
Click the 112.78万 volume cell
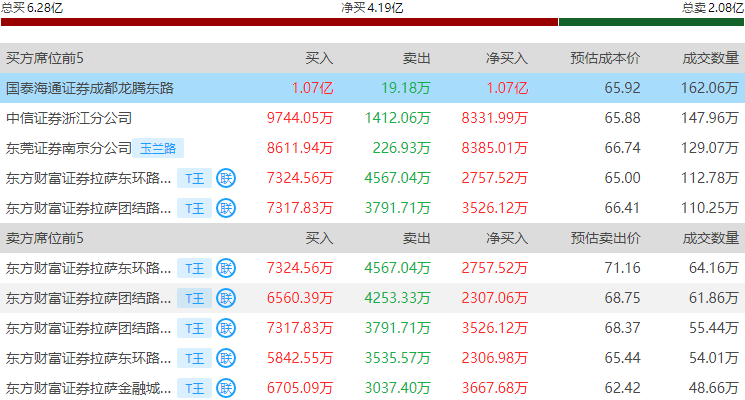[x=710, y=178]
